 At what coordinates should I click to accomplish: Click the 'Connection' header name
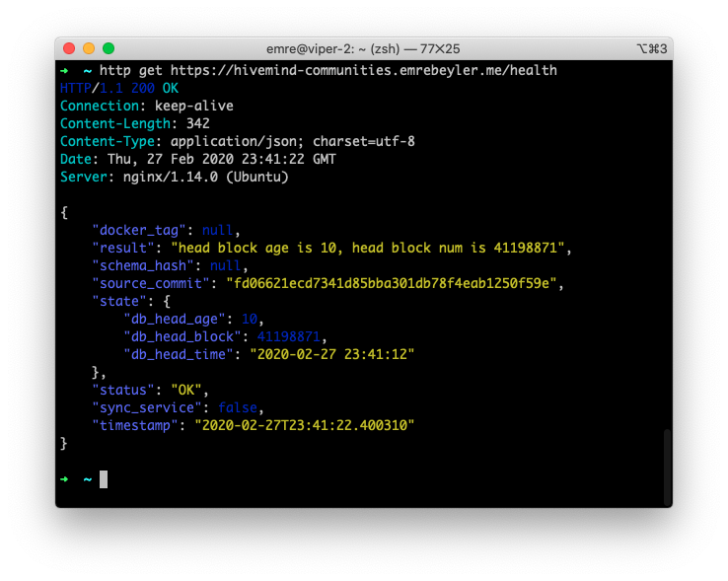pyautogui.click(x=100, y=106)
